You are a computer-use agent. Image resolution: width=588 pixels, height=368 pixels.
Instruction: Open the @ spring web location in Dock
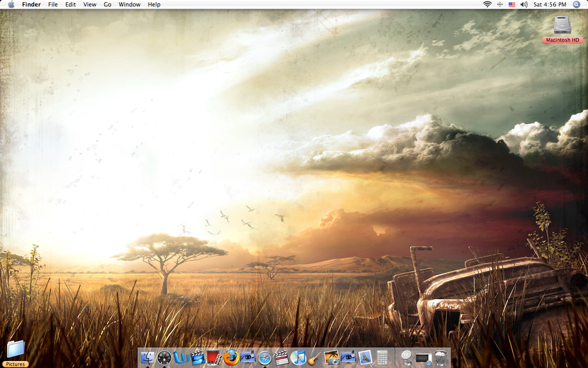click(x=407, y=358)
